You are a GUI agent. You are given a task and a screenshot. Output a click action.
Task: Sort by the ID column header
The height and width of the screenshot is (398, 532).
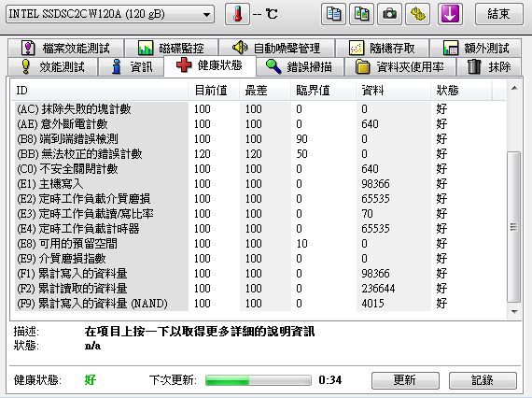click(x=100, y=91)
